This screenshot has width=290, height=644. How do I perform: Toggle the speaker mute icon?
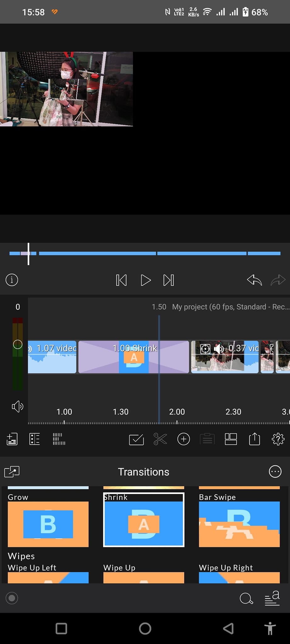[18, 407]
